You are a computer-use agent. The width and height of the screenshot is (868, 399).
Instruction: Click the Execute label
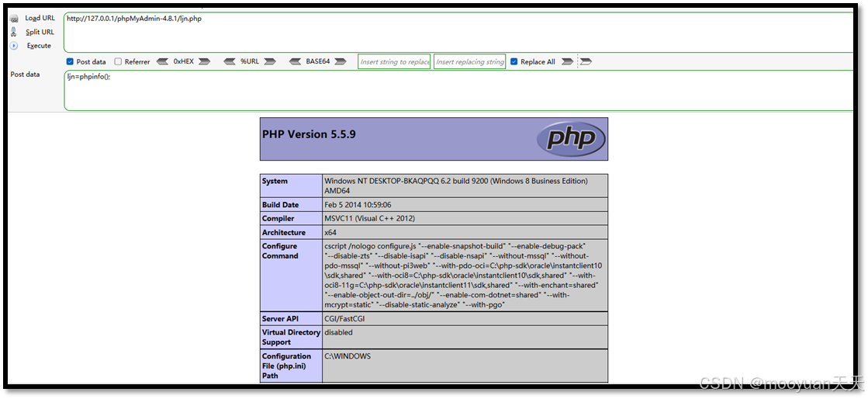pyautogui.click(x=39, y=46)
